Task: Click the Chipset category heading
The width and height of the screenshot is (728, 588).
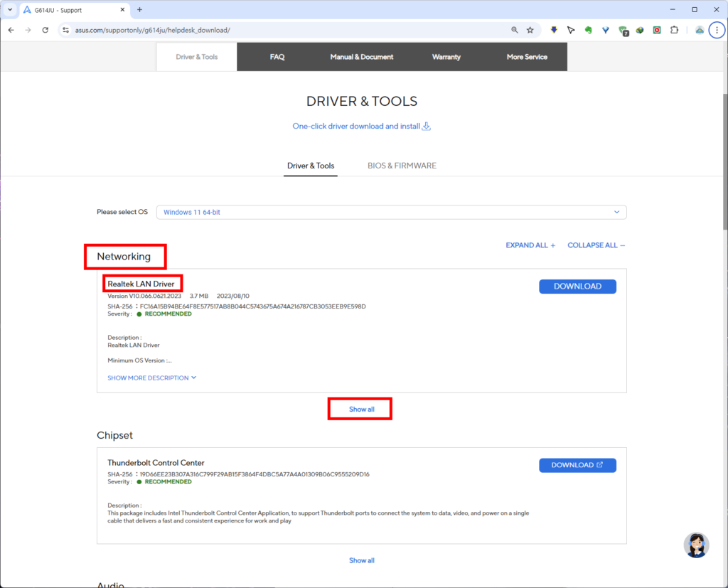Action: 114,435
